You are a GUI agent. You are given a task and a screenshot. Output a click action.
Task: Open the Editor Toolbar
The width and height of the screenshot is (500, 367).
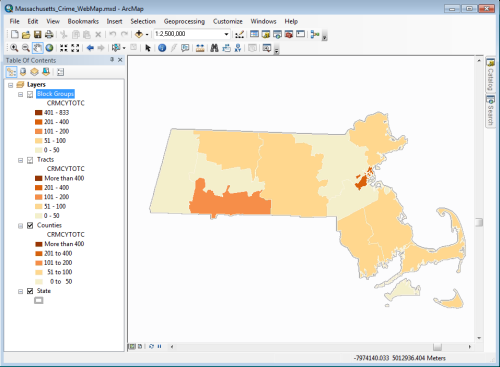coord(239,34)
